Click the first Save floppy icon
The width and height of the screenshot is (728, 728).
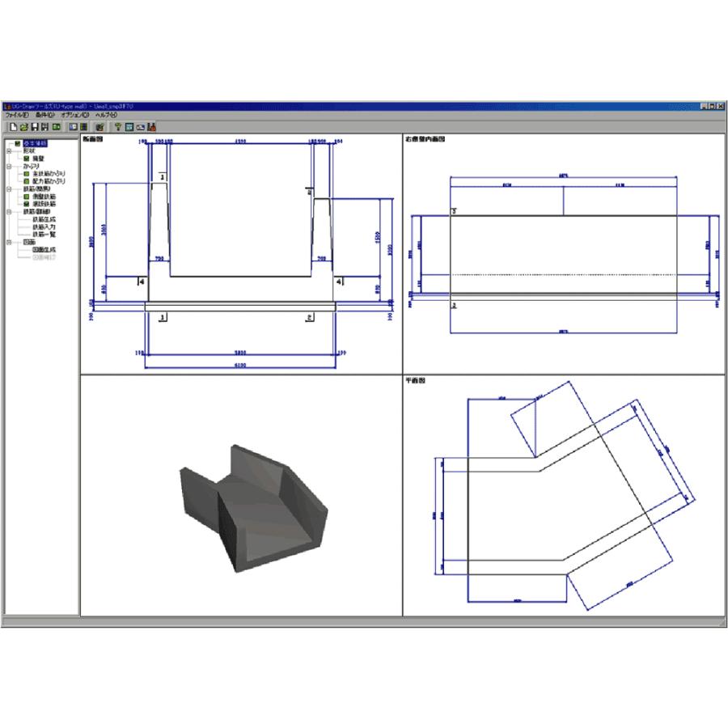(35, 127)
